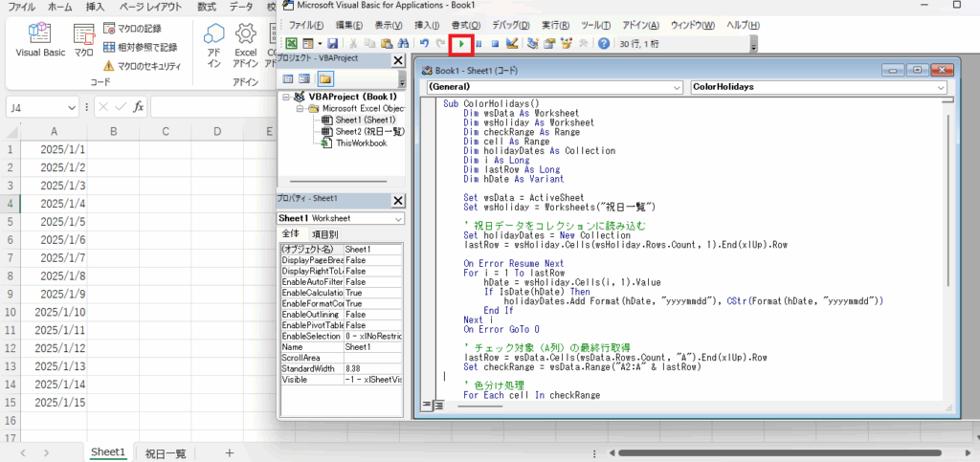Click the Cut scissors icon in VBA toolbar
980x462 pixels.
click(x=353, y=44)
